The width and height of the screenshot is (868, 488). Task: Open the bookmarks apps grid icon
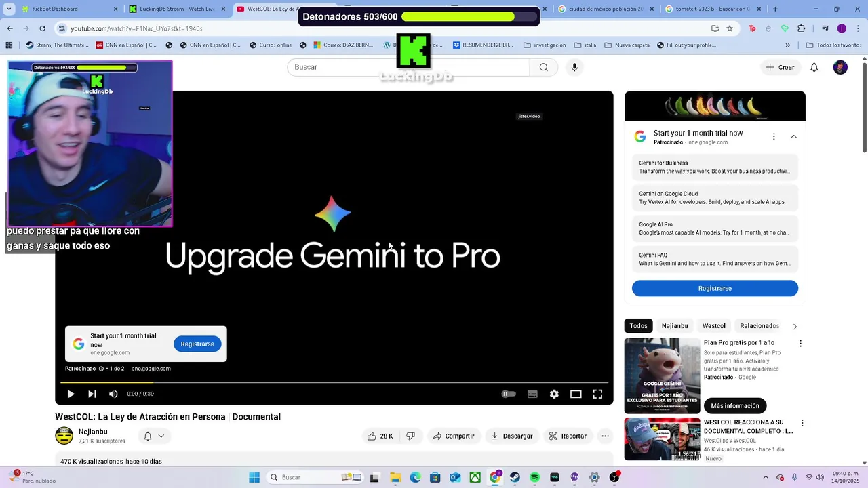tap(9, 45)
